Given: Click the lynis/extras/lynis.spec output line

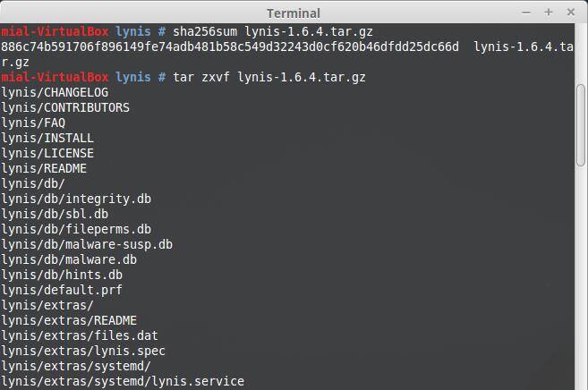Looking at the screenshot, I should tap(83, 351).
